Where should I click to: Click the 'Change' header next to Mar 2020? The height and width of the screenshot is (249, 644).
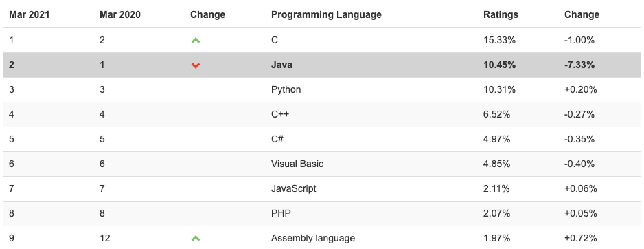point(207,15)
